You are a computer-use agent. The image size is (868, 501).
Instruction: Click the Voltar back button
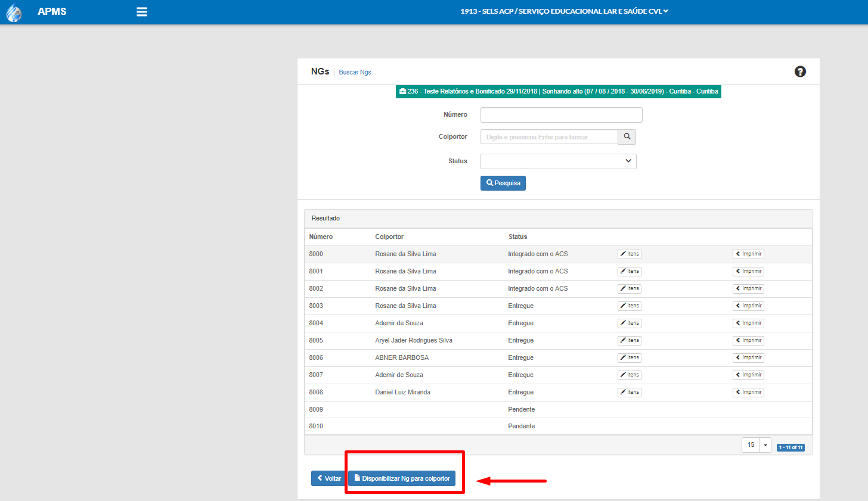pyautogui.click(x=329, y=478)
